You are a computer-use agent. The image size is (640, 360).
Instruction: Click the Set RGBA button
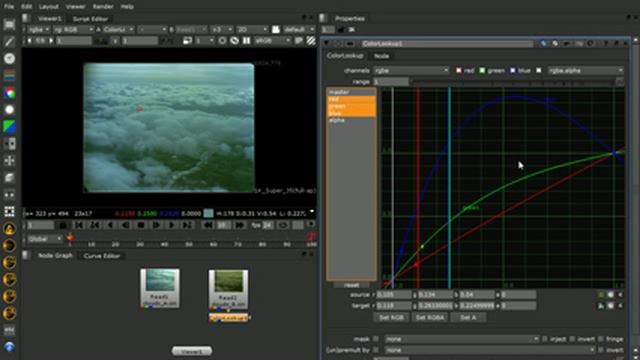pyautogui.click(x=429, y=317)
